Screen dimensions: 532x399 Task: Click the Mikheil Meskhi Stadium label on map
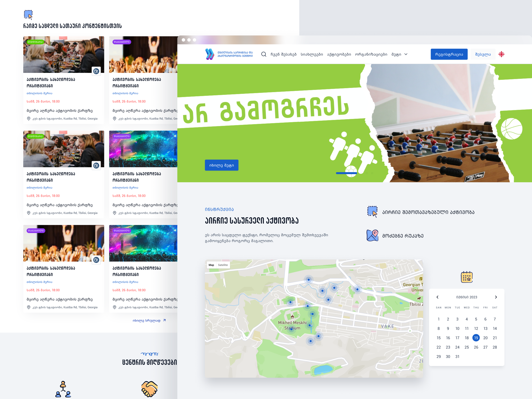click(x=292, y=325)
